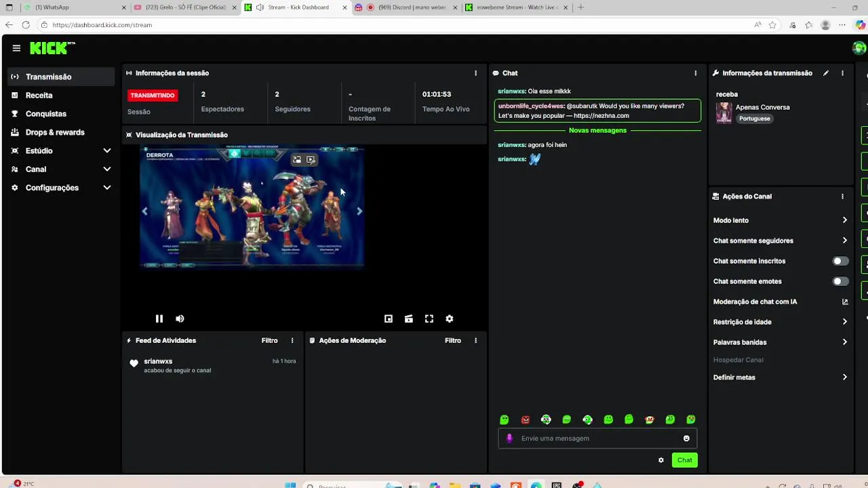Send message with the green Chat button
The height and width of the screenshot is (488, 868).
point(685,460)
